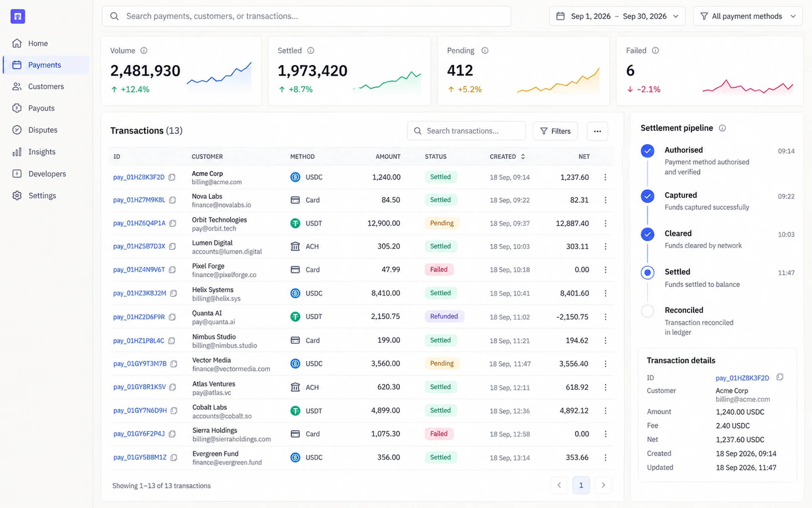Show the Pending card info icon
Image resolution: width=812 pixels, height=508 pixels.
tap(485, 51)
